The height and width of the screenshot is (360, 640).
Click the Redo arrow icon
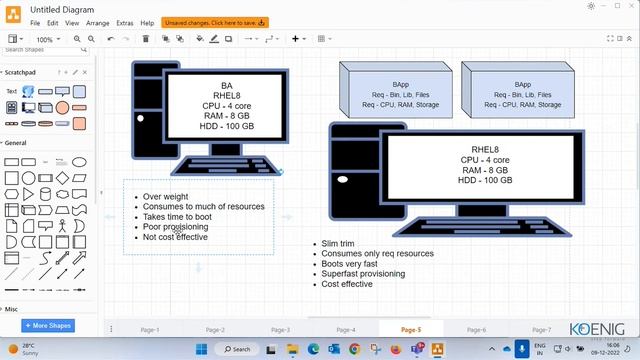click(126, 39)
